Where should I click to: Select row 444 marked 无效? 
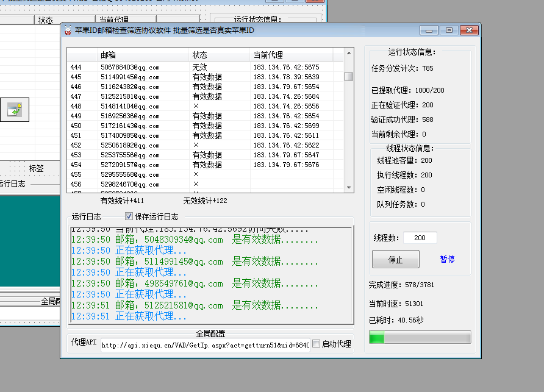click(x=207, y=67)
